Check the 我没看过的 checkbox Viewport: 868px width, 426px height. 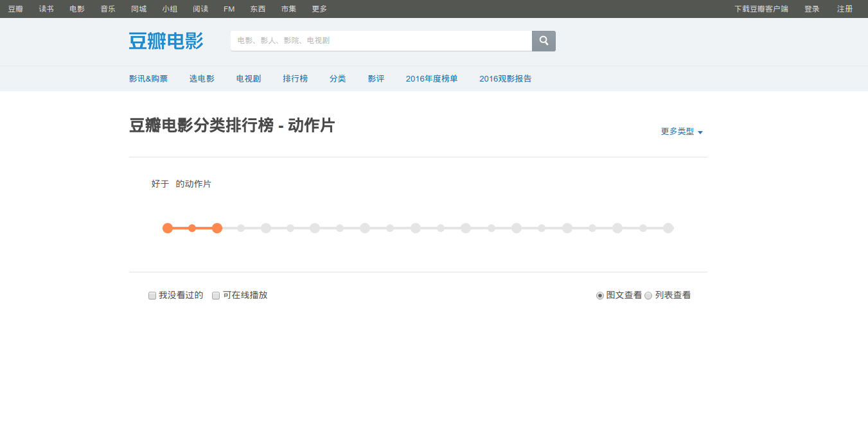152,296
